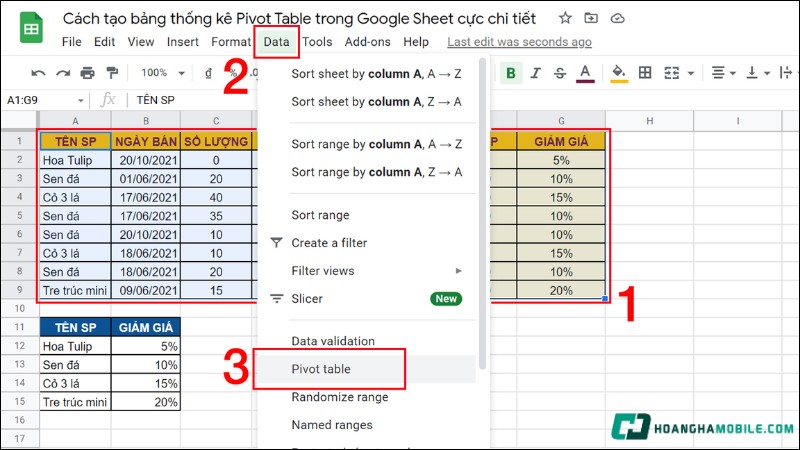Screen dimensions: 800x450
Task: Toggle italic formatting
Action: [x=535, y=73]
